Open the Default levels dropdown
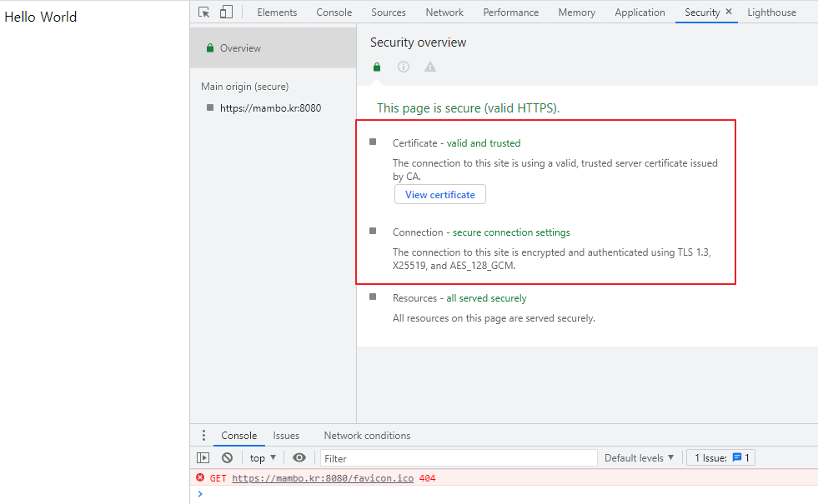This screenshot has height=504, width=818. tap(639, 458)
